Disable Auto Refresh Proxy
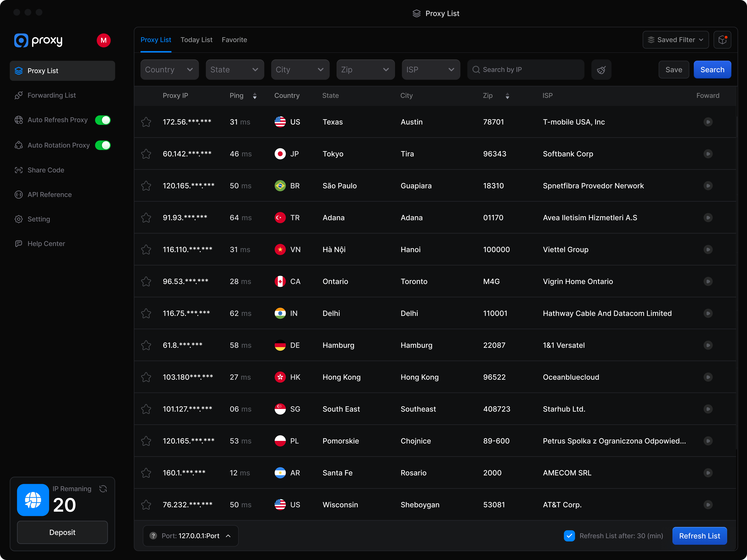The height and width of the screenshot is (560, 747). point(103,120)
